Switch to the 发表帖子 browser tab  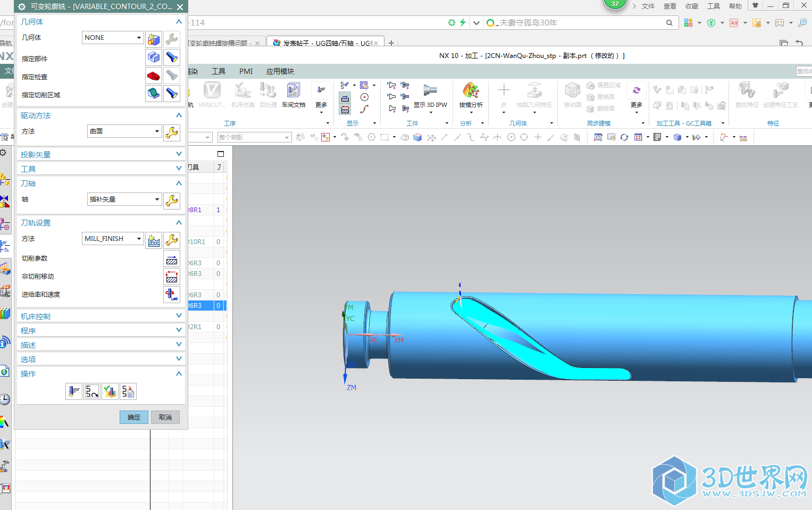coord(325,43)
